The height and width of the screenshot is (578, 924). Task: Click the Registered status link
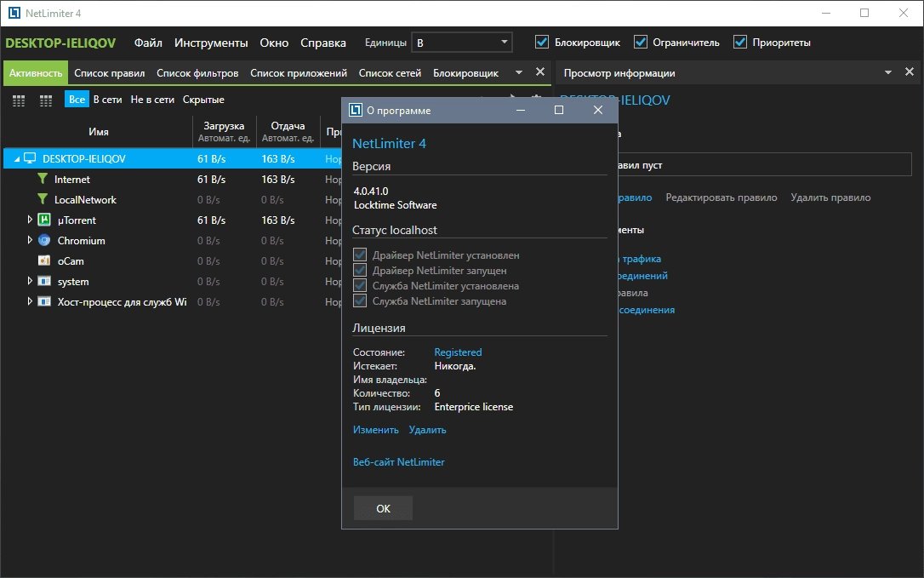(458, 352)
